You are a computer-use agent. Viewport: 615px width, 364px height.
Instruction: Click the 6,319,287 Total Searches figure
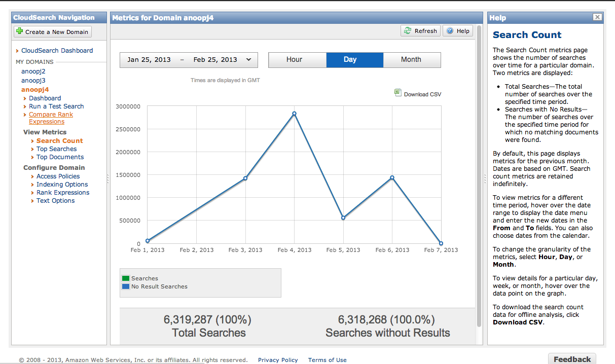[207, 320]
